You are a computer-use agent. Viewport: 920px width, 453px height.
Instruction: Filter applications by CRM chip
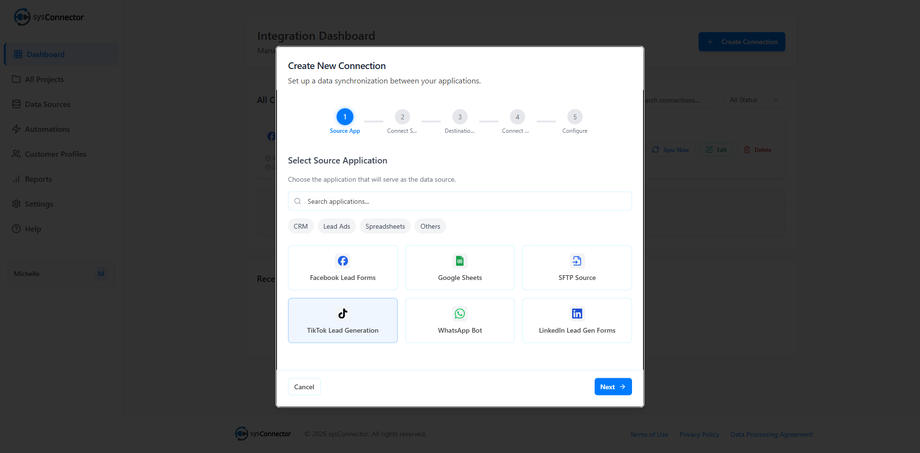pyautogui.click(x=300, y=226)
